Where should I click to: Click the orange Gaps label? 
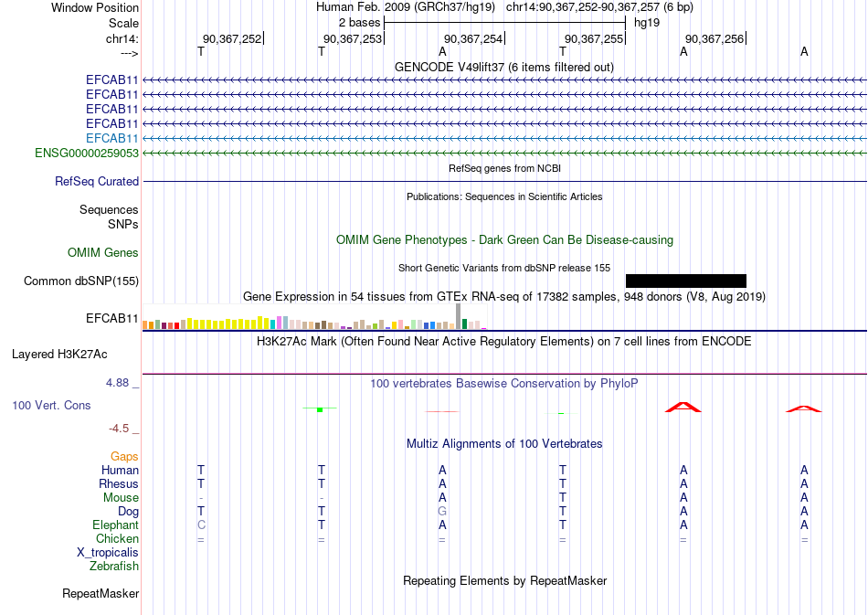(x=124, y=457)
